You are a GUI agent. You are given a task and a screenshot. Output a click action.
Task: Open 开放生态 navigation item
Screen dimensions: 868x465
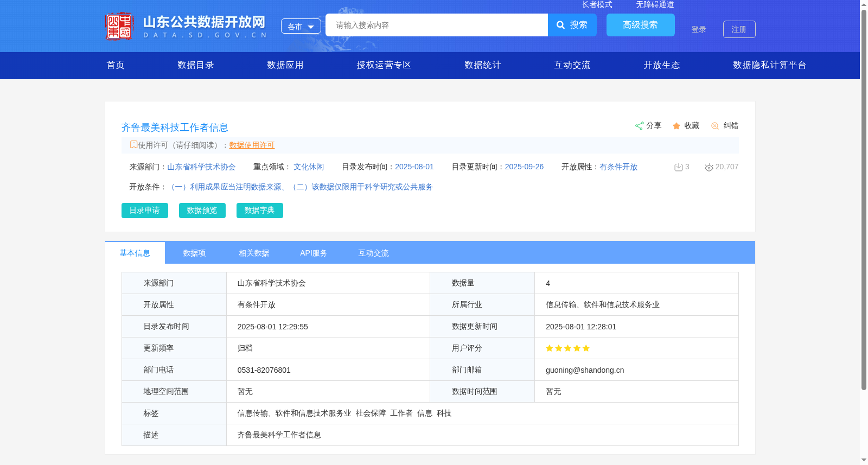point(662,65)
